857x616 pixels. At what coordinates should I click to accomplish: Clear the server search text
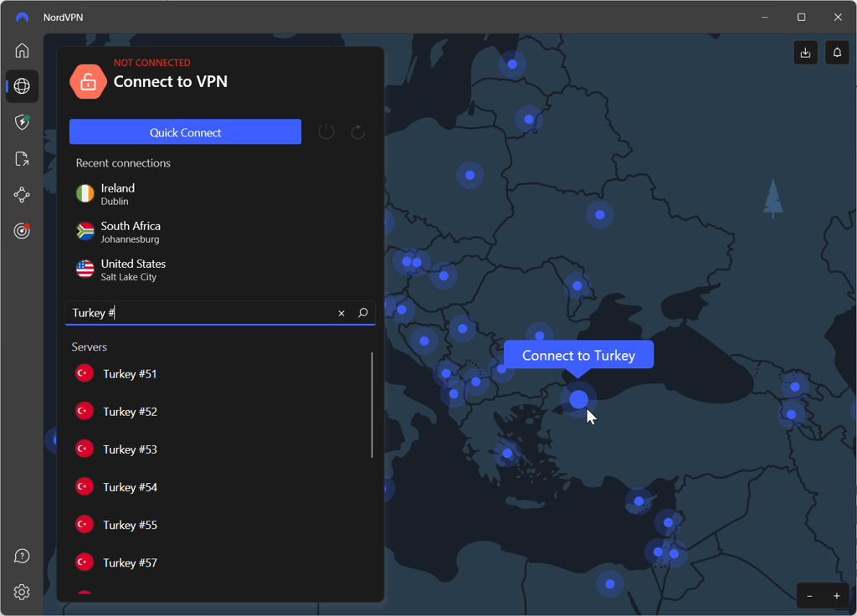341,313
